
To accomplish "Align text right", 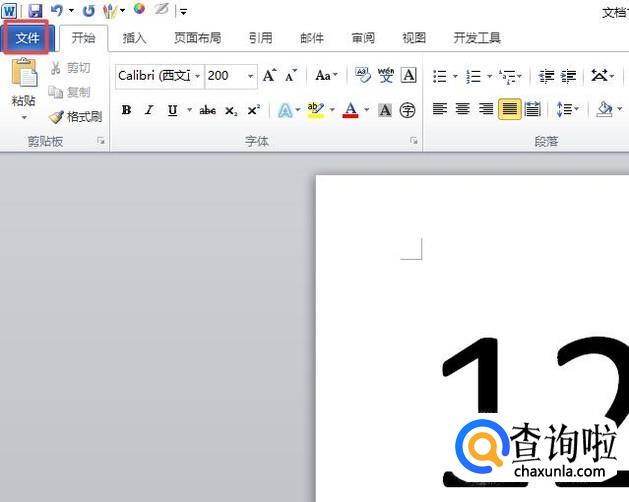I will click(486, 109).
